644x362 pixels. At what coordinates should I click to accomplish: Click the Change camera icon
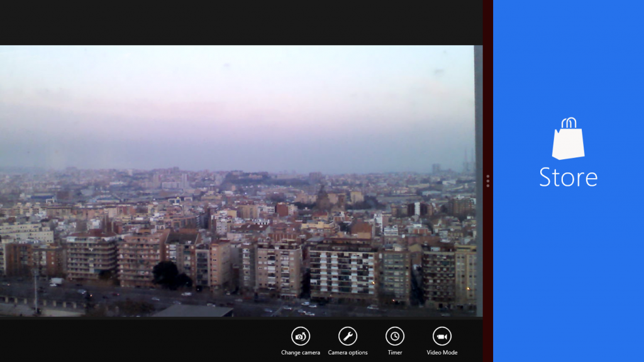point(300,336)
